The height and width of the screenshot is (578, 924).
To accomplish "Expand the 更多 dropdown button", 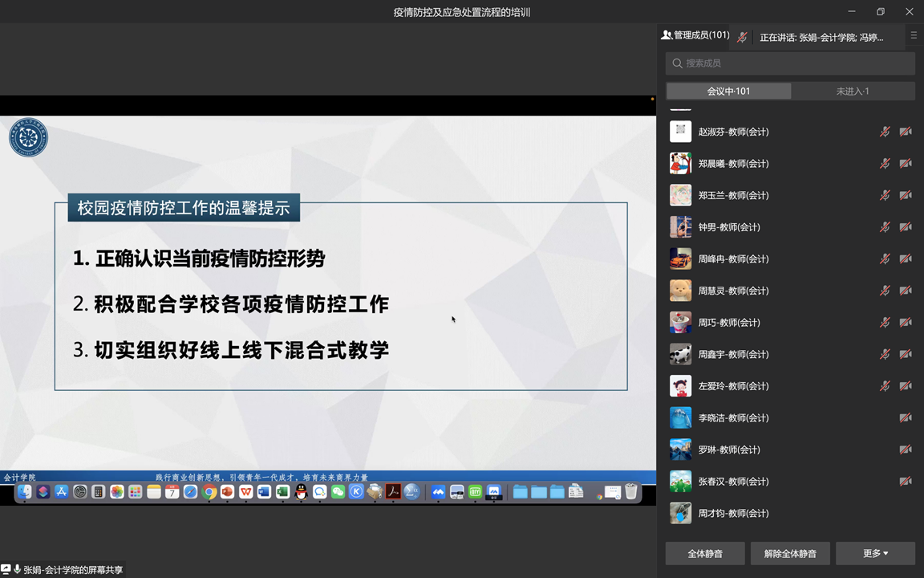I will pos(875,553).
